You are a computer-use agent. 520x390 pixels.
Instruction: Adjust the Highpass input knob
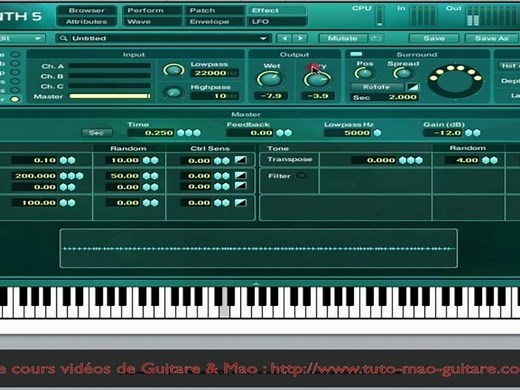click(173, 92)
